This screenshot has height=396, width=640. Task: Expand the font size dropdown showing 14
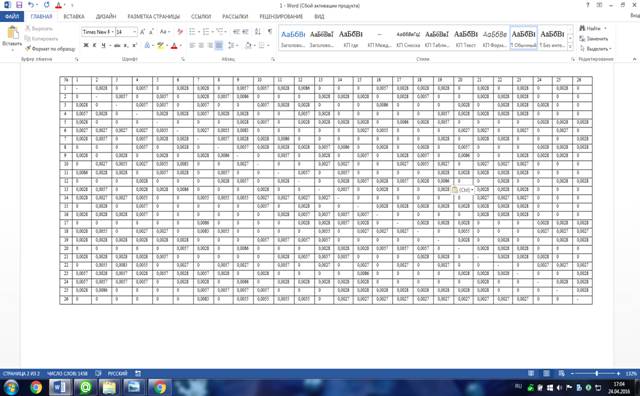coord(135,32)
